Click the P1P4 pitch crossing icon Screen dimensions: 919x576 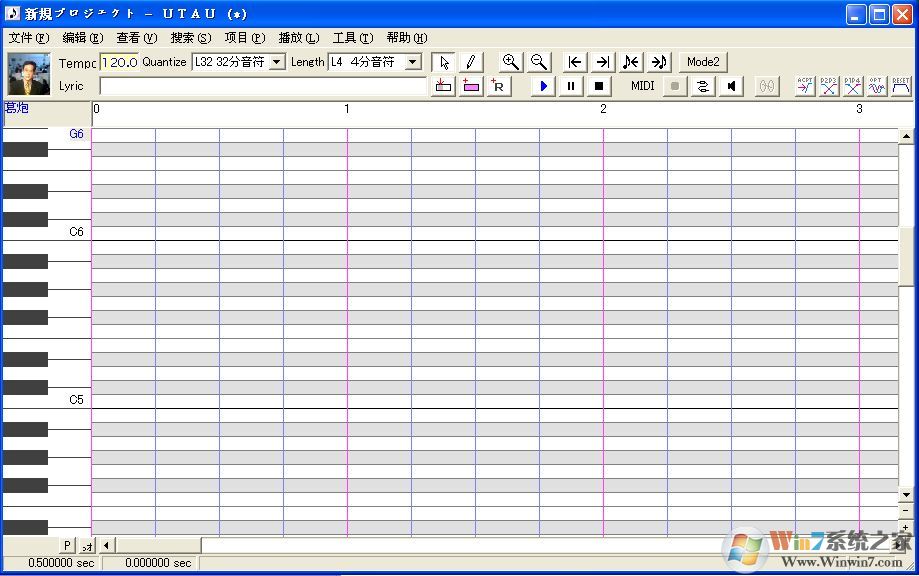click(853, 86)
